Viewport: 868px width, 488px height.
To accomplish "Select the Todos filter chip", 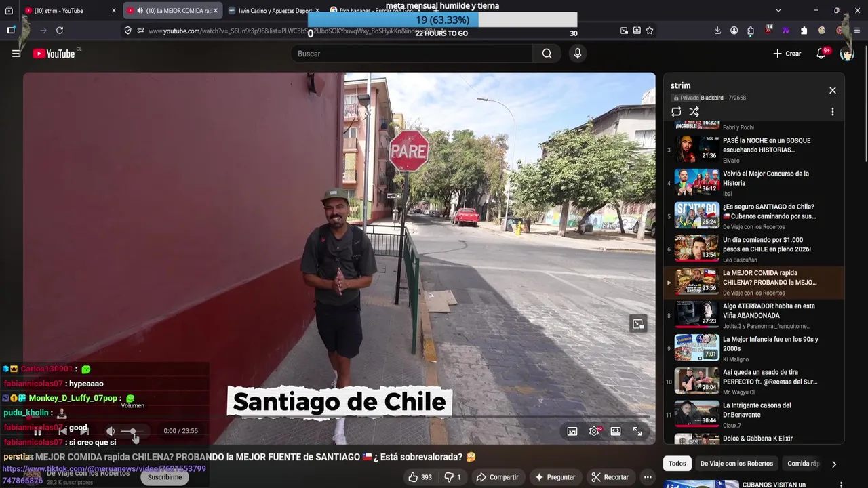I will (x=677, y=464).
